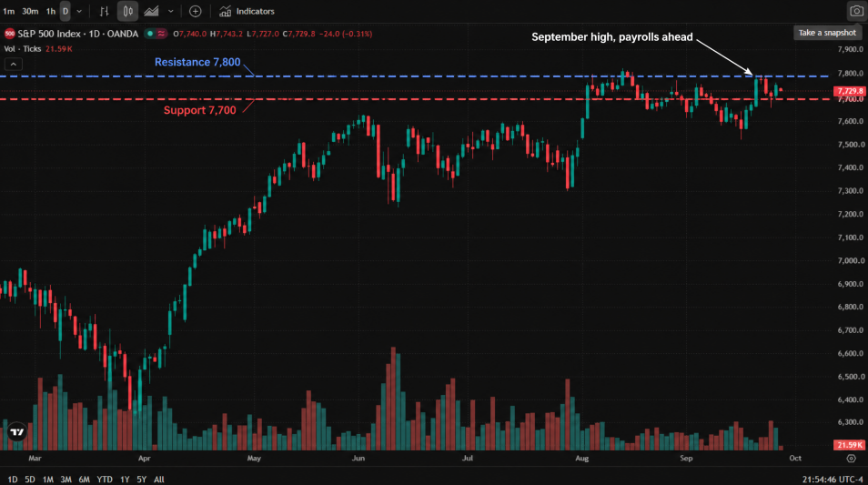The width and height of the screenshot is (868, 485).
Task: Select the Bars chart type icon
Action: [x=104, y=11]
